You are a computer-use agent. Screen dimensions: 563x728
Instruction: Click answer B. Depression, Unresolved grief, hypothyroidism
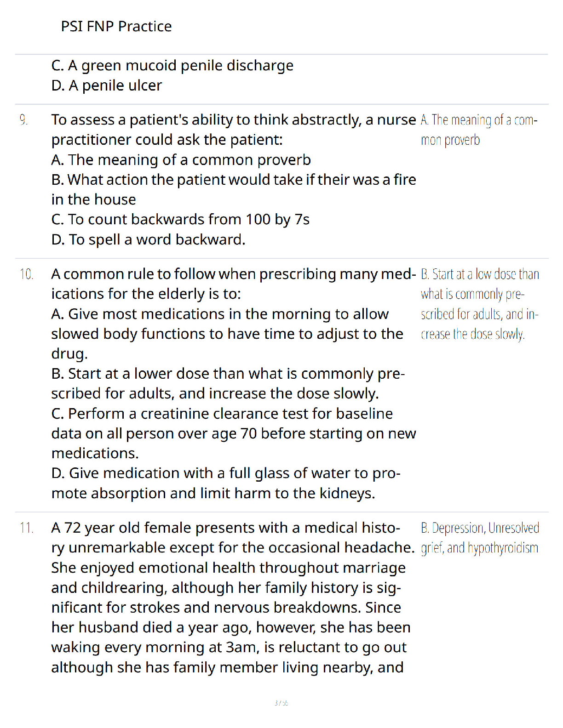pos(480,538)
